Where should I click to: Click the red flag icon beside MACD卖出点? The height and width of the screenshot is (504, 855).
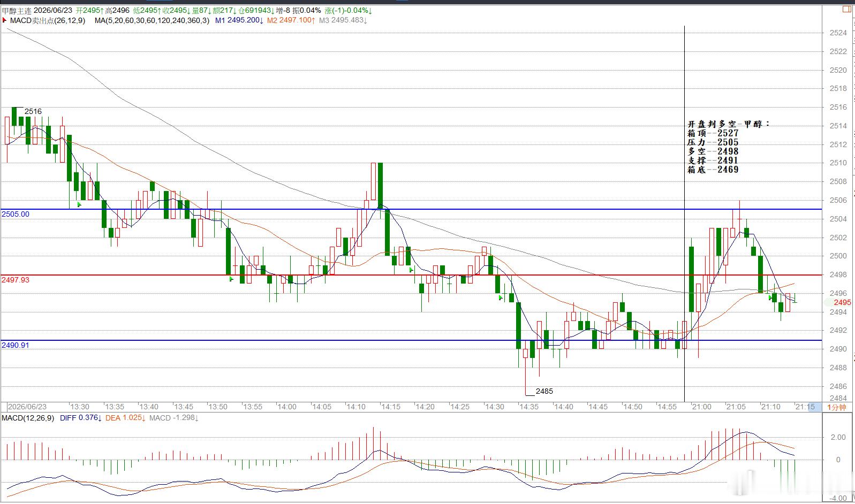tap(4, 20)
